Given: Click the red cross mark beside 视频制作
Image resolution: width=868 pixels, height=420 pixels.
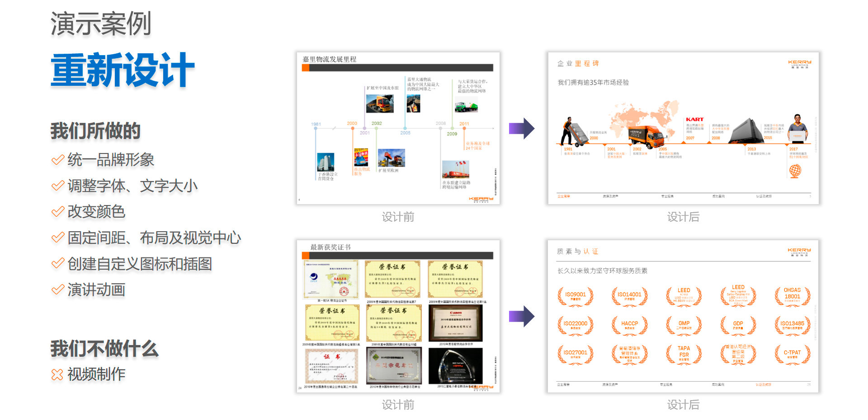Looking at the screenshot, I should [57, 374].
